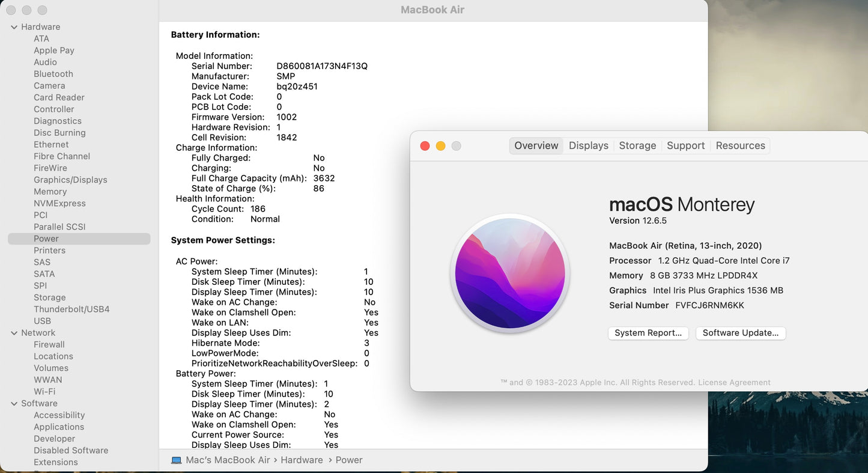
Task: Choose Applications under Software
Action: pyautogui.click(x=59, y=427)
